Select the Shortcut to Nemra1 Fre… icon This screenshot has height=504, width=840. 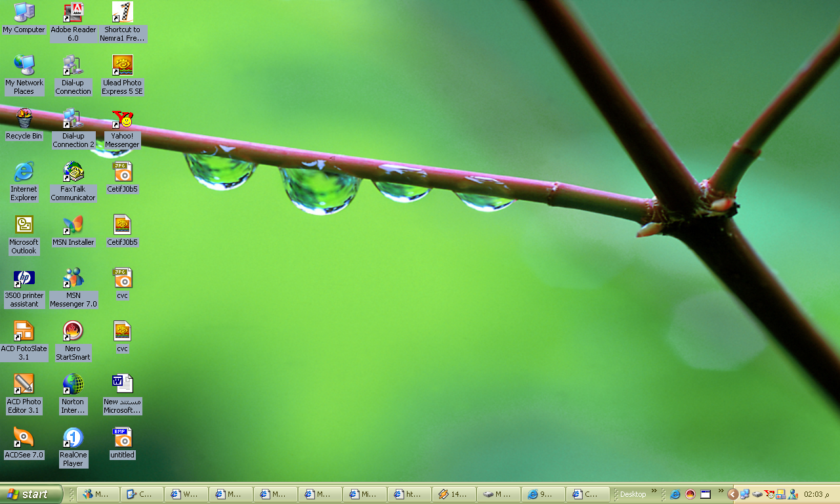tap(123, 22)
